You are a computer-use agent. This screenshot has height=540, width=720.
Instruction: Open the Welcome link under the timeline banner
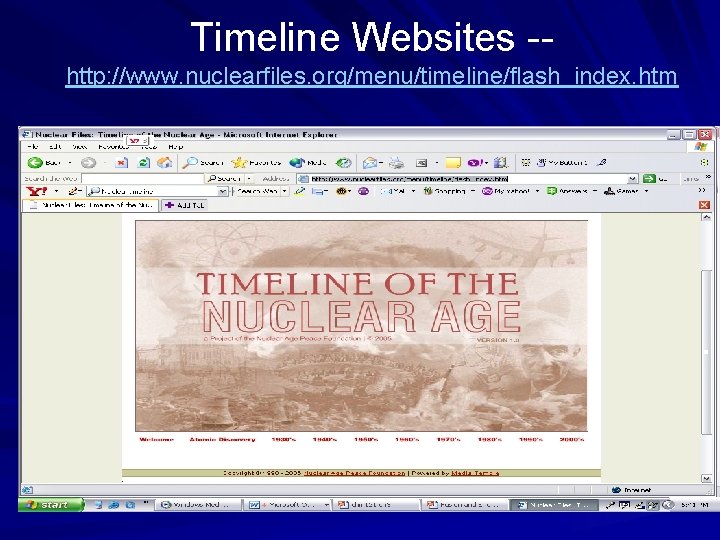click(157, 440)
